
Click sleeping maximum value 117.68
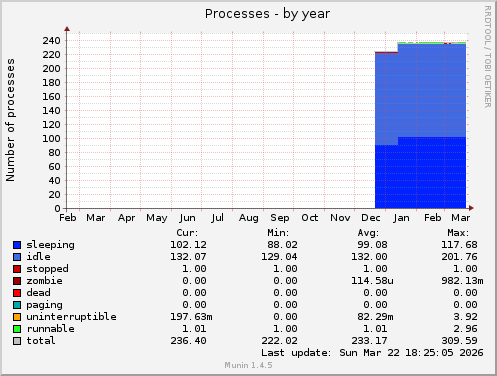click(459, 245)
